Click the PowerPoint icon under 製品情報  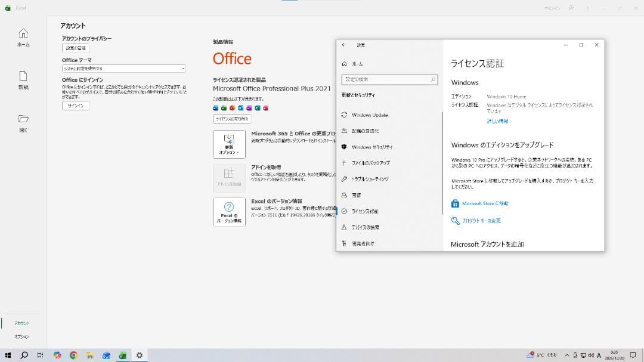pyautogui.click(x=232, y=108)
